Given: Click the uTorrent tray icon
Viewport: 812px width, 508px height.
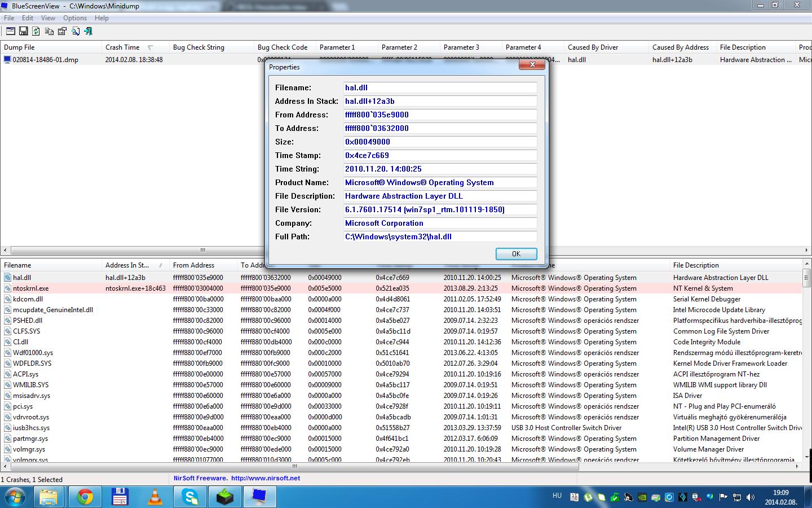Looking at the screenshot, I should click(x=588, y=497).
